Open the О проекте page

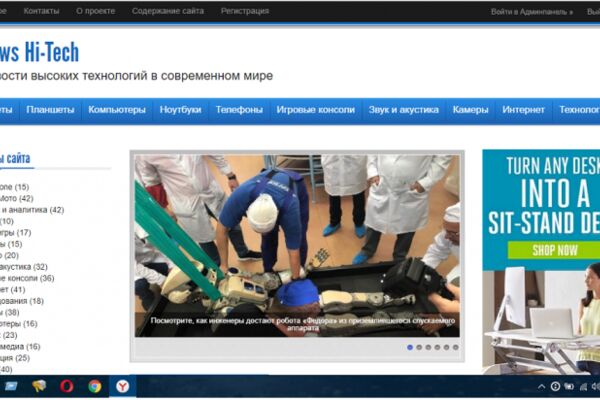(96, 11)
